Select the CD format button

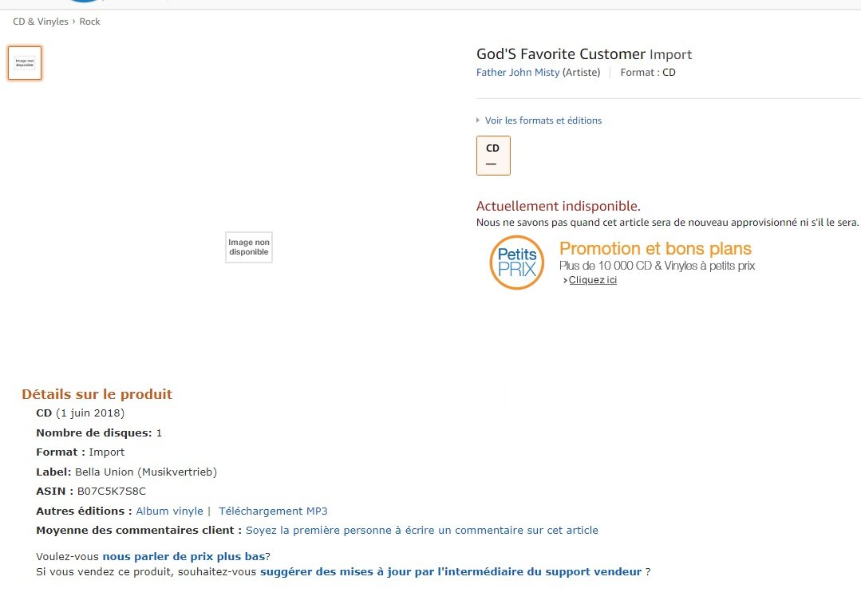click(493, 156)
